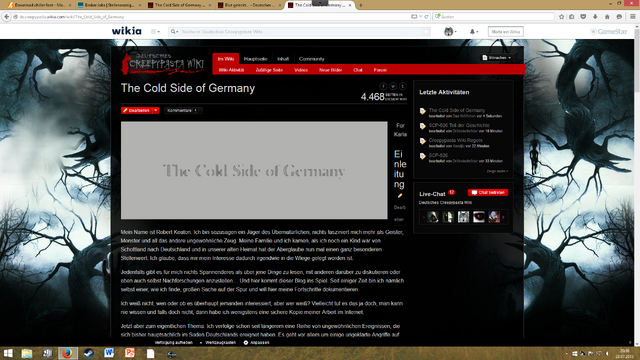Share article via Twitter icon
The image size is (640, 360).
point(393,86)
